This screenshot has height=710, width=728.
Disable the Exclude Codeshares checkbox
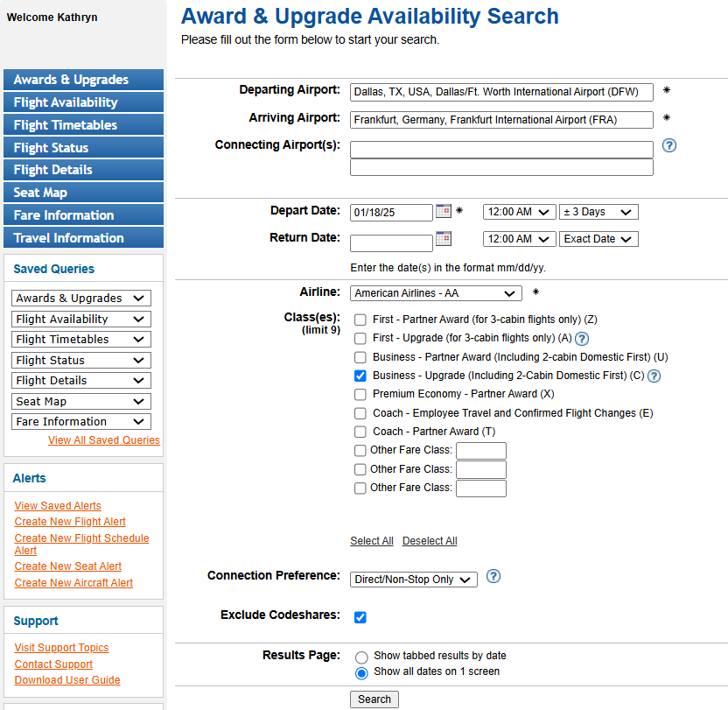tap(360, 617)
